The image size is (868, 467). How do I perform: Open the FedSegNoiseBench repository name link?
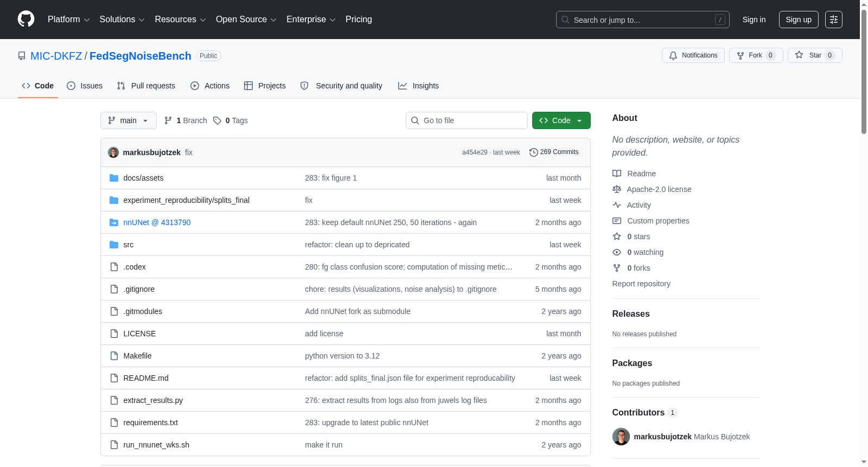point(141,56)
